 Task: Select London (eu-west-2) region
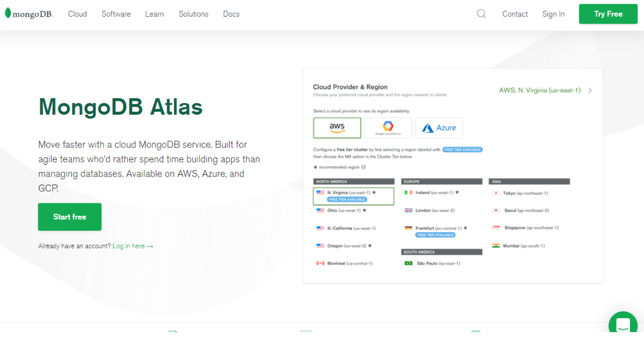point(435,210)
